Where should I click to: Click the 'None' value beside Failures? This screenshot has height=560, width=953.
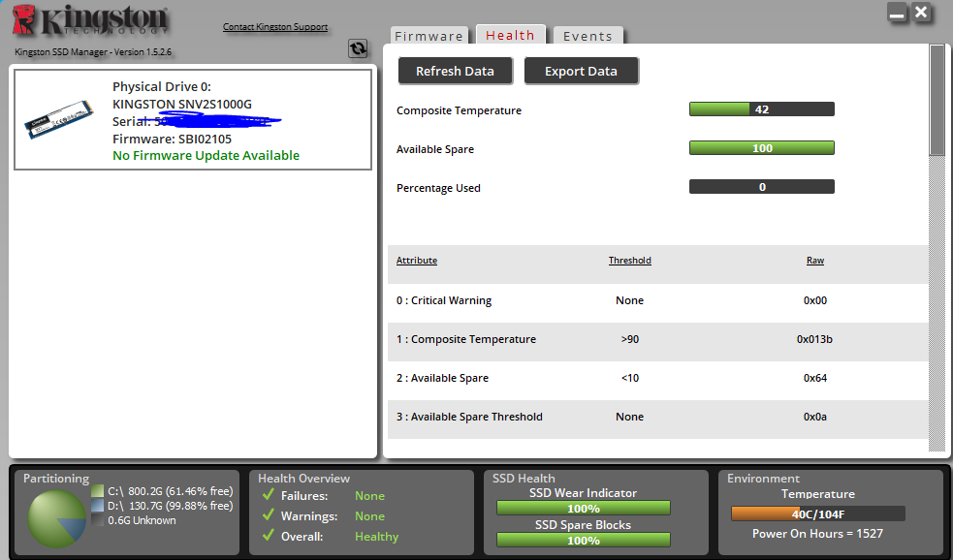369,496
